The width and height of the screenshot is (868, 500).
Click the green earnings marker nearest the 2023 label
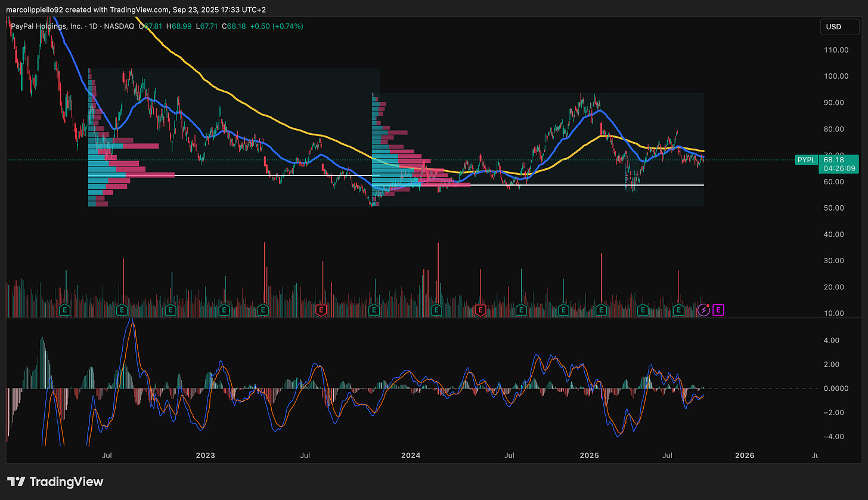coord(224,310)
